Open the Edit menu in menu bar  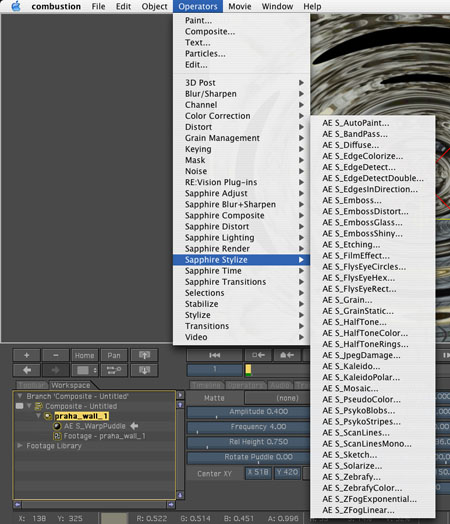(x=123, y=6)
